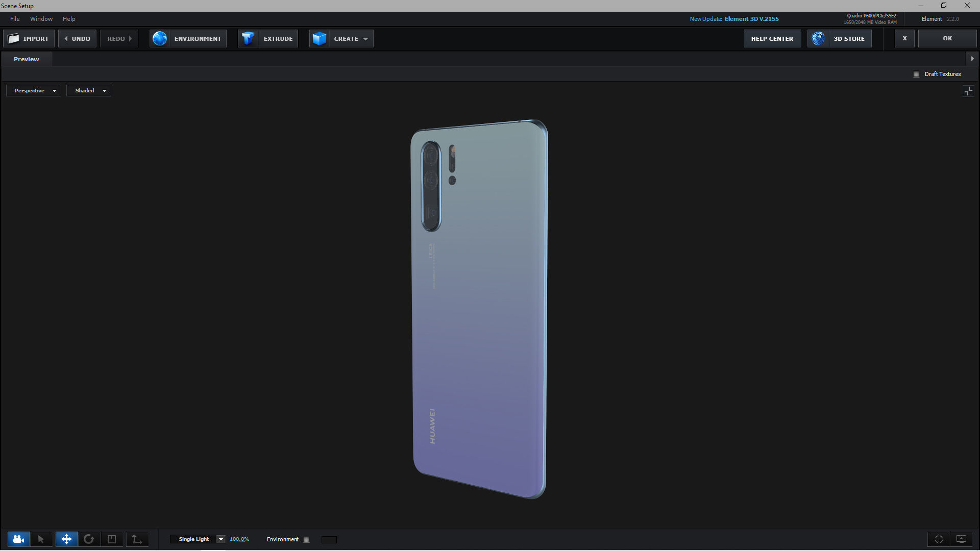980x551 pixels.
Task: Select the arrow selection tool
Action: coord(41,539)
